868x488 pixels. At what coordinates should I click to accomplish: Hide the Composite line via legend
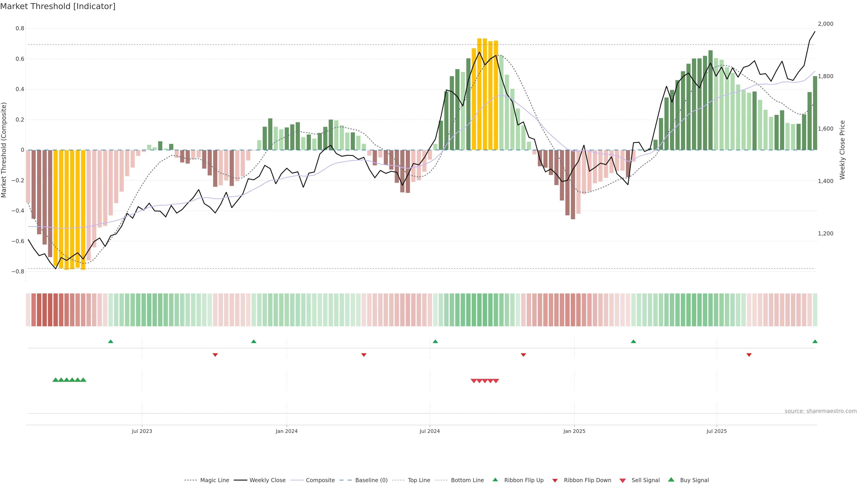tap(320, 480)
